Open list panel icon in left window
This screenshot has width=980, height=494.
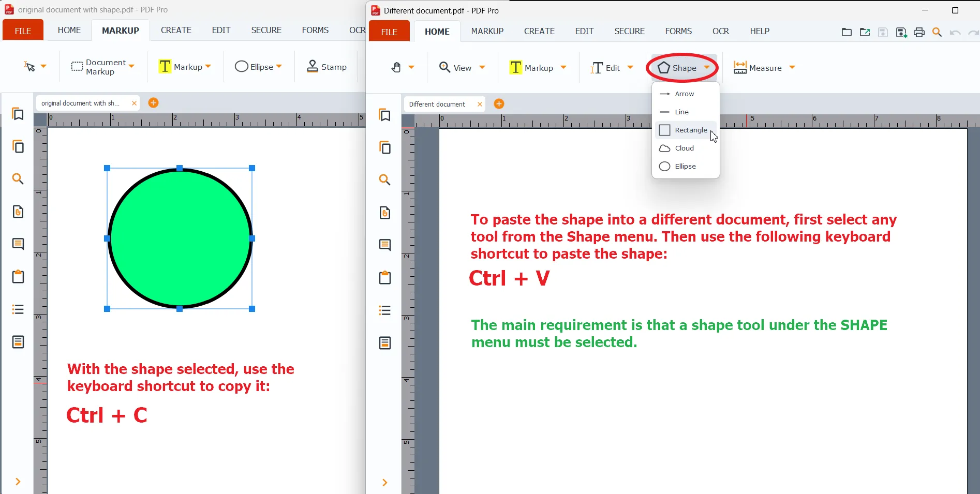pyautogui.click(x=18, y=309)
